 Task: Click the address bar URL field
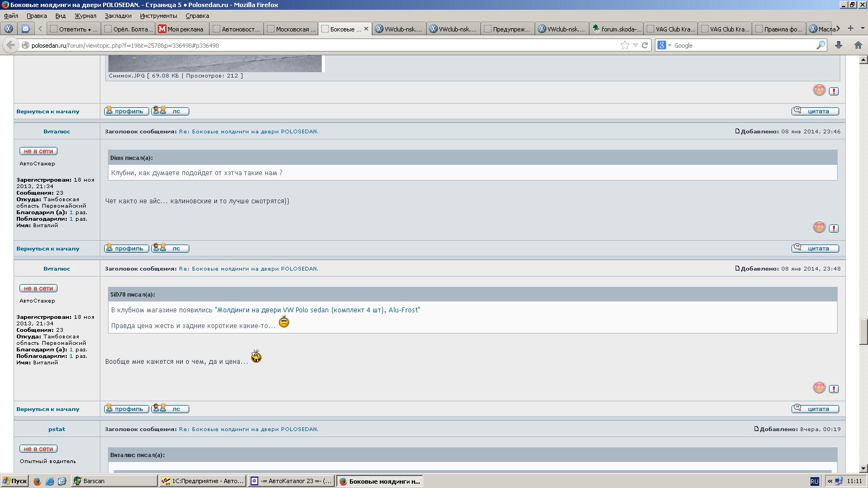point(325,46)
